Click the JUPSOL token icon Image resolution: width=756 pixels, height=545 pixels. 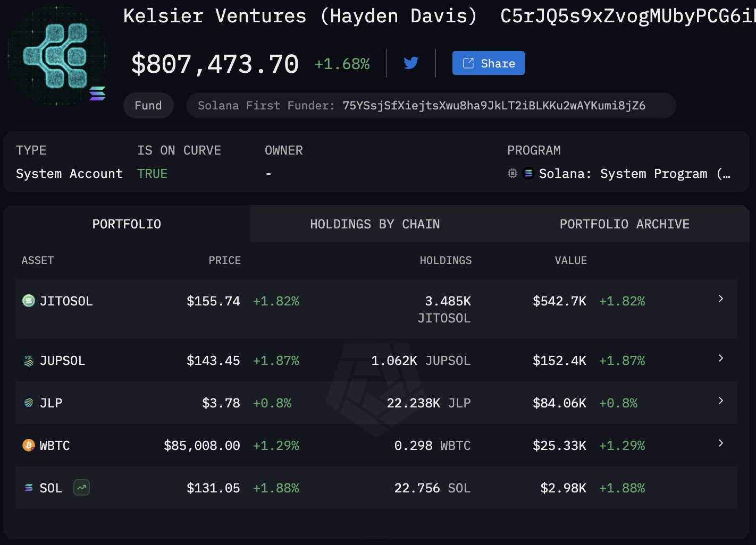29,361
